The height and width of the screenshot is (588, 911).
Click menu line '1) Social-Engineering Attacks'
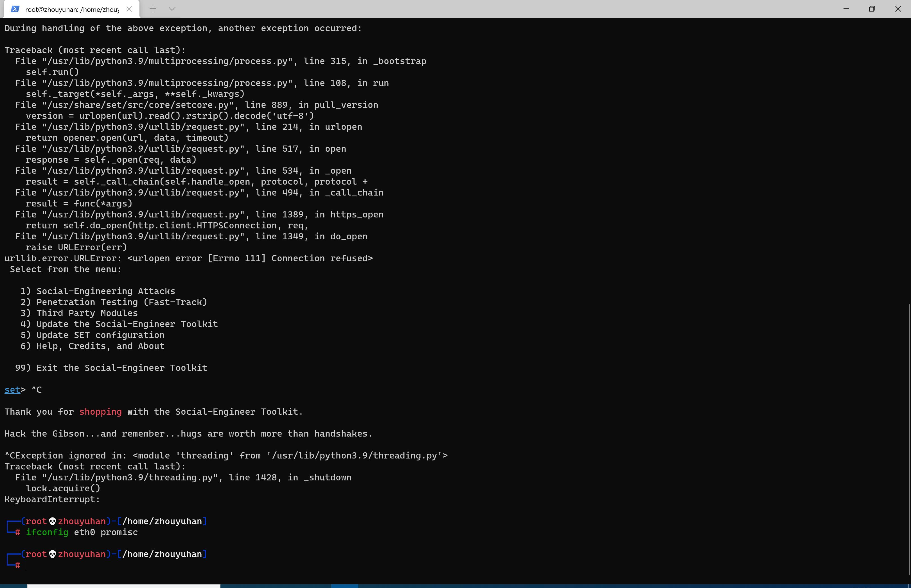(98, 291)
